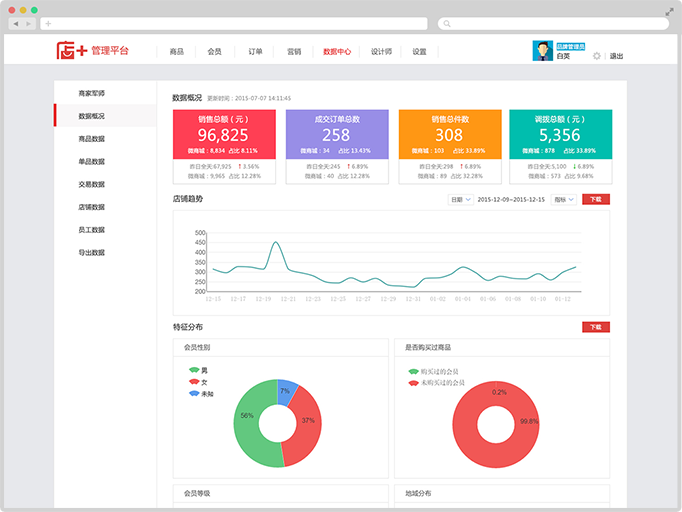Toggle the 男 legend marker

click(x=194, y=370)
